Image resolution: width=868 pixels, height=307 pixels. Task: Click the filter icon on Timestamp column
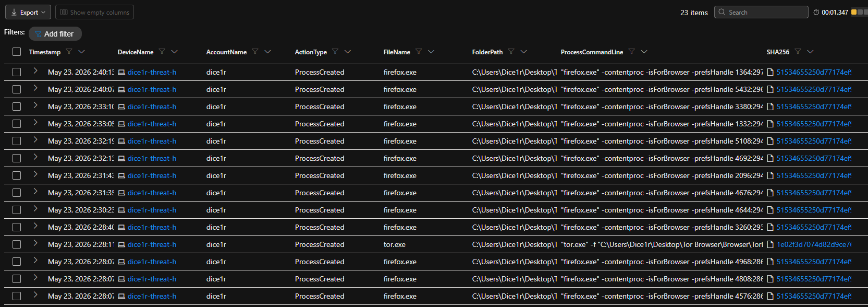coord(69,52)
